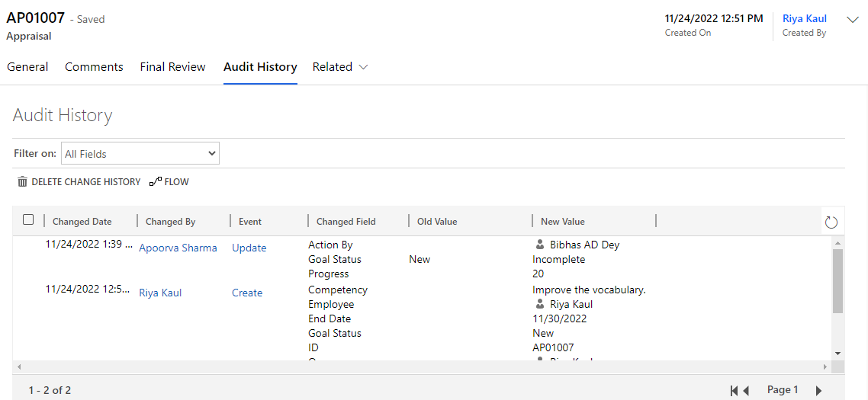
Task: Go to the first page using pager icon
Action: tap(734, 390)
